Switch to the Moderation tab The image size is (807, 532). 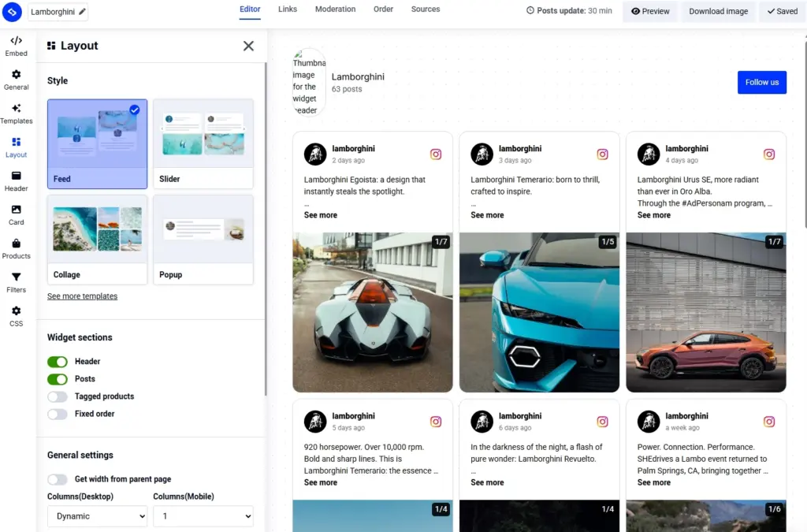click(x=335, y=9)
